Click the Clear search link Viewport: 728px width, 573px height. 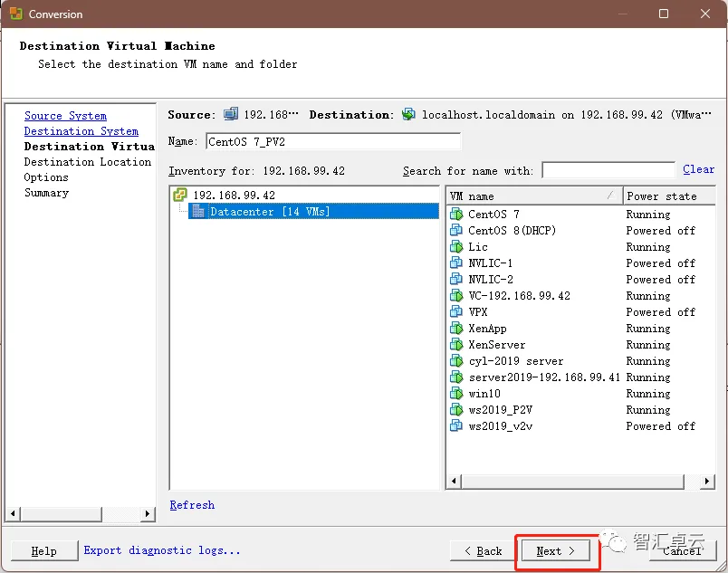point(699,169)
